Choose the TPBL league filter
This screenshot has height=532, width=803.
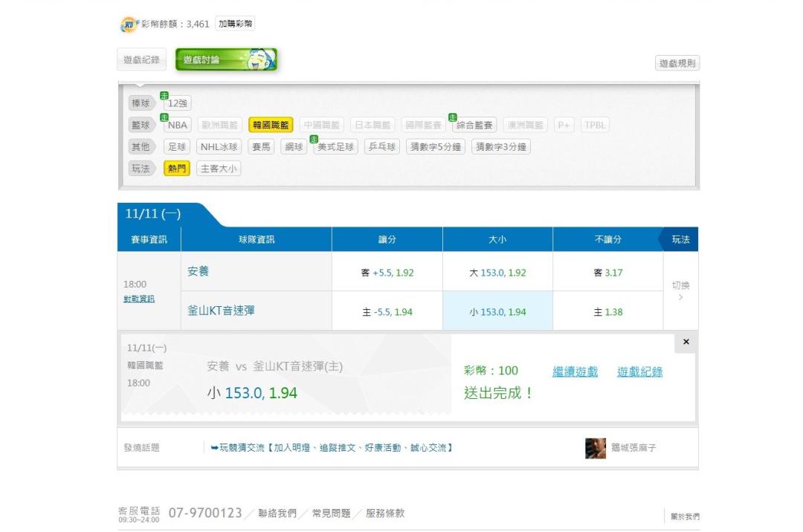(595, 125)
